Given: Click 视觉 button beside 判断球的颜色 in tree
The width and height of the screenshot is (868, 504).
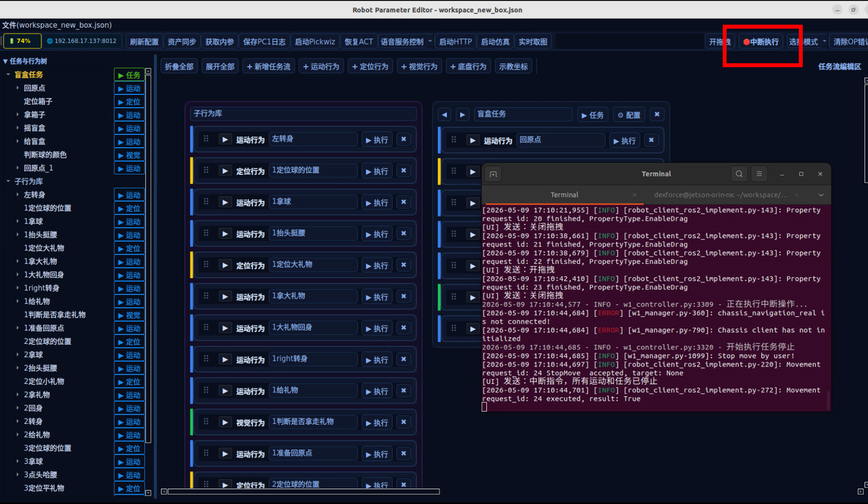Looking at the screenshot, I should tap(129, 155).
